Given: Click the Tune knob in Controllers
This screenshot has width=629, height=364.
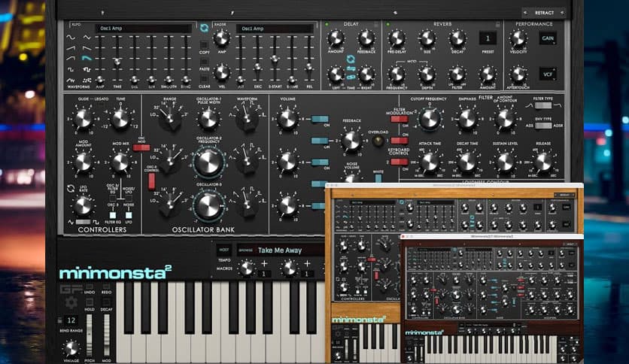Looking at the screenshot, I should point(120,119).
